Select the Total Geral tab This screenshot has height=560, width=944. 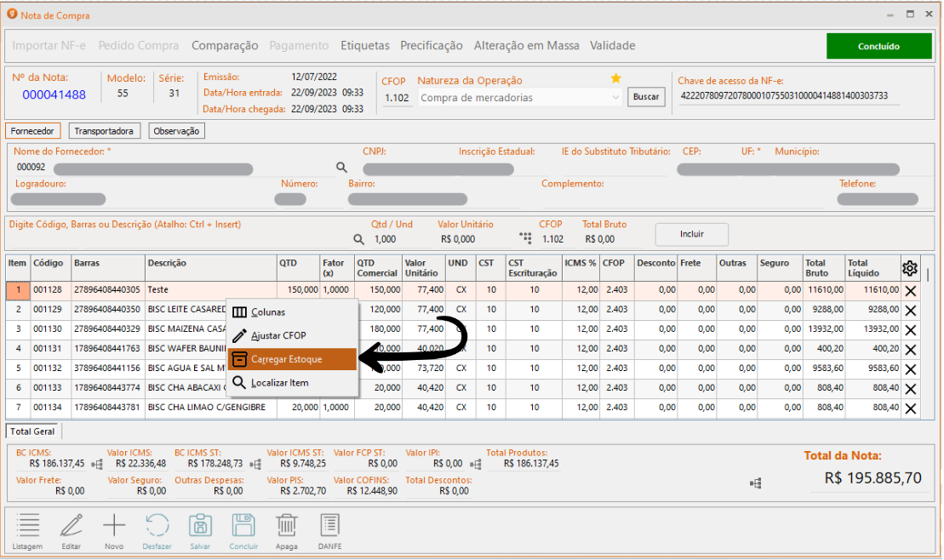tap(32, 431)
